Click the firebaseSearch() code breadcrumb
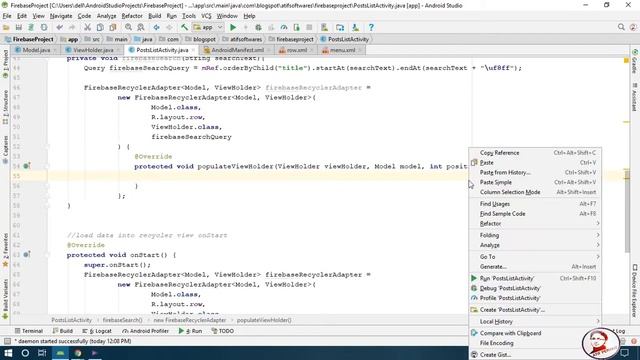 pos(122,320)
